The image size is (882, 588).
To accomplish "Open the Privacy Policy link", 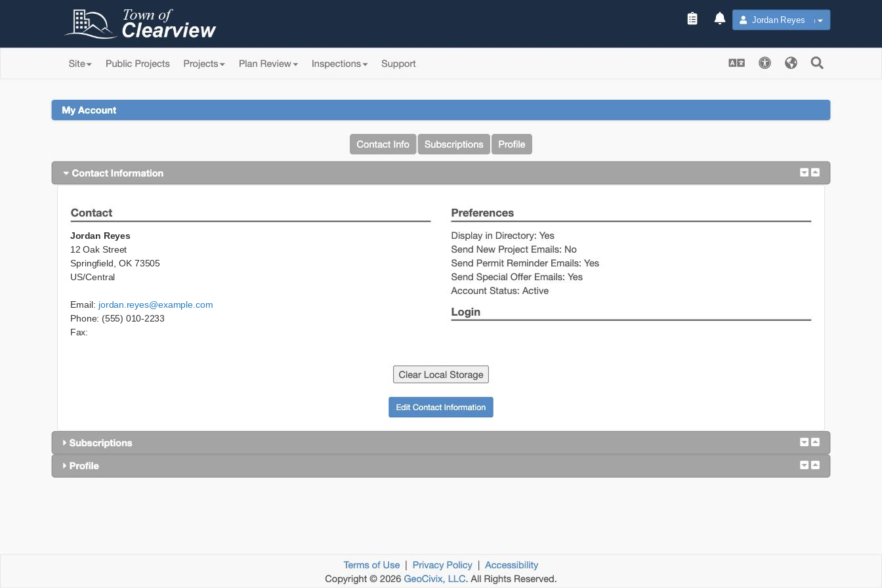I will pyautogui.click(x=442, y=565).
